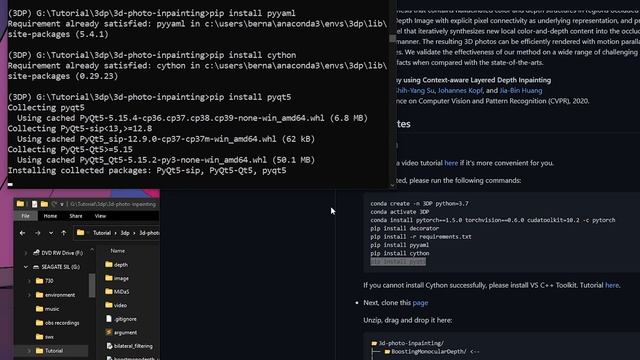The image size is (640, 360).
Task: Select the Tutorial folder in the tree
Action: coord(54,351)
